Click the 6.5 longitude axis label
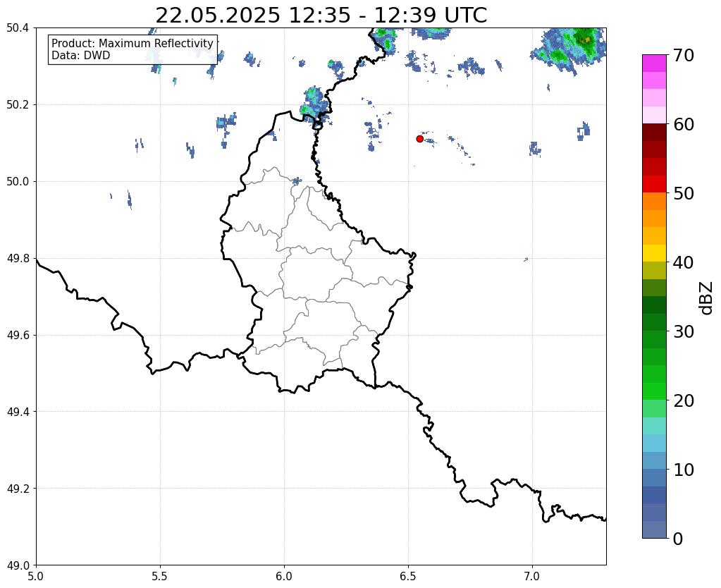Viewport: 721px width, 588px height. (408, 577)
